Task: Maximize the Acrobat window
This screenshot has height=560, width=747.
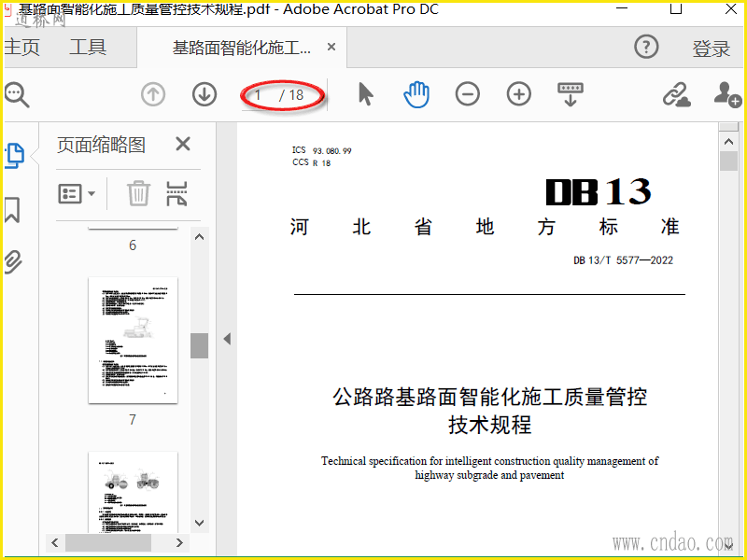Action: click(676, 7)
